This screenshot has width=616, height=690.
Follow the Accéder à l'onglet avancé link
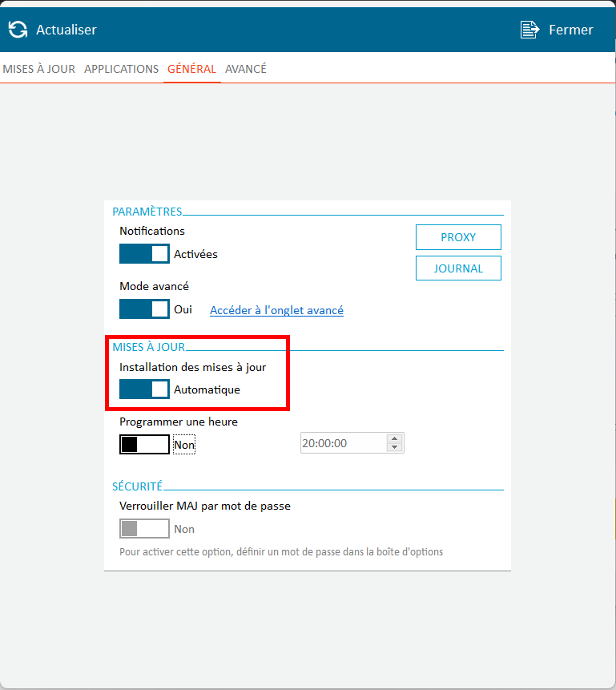(x=276, y=310)
